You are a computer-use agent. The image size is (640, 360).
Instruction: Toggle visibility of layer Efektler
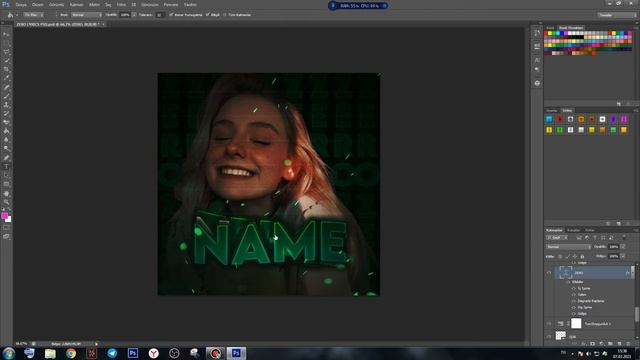[x=569, y=282]
